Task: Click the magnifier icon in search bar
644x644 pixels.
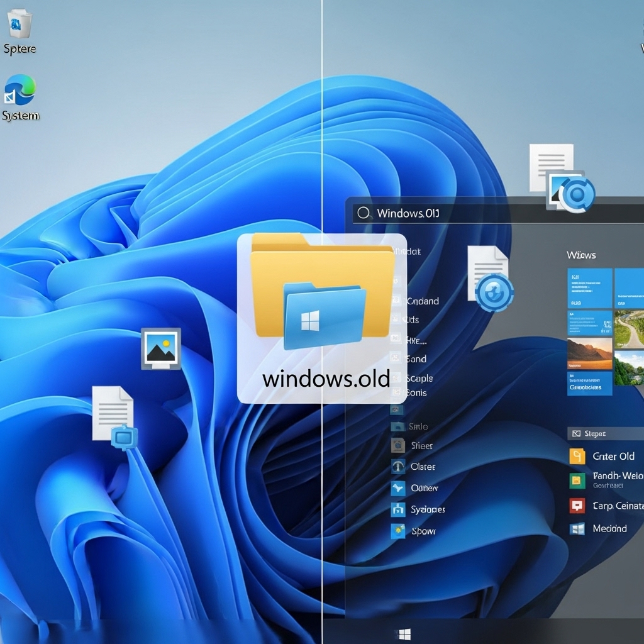Action: (x=364, y=213)
